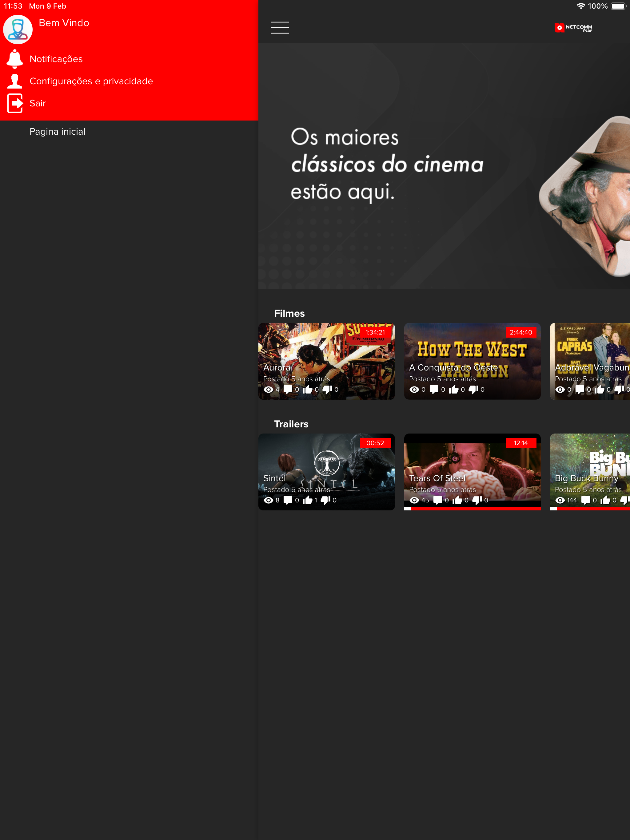Tap the Notificações bell icon
Screen dimensions: 630x840
click(15, 59)
